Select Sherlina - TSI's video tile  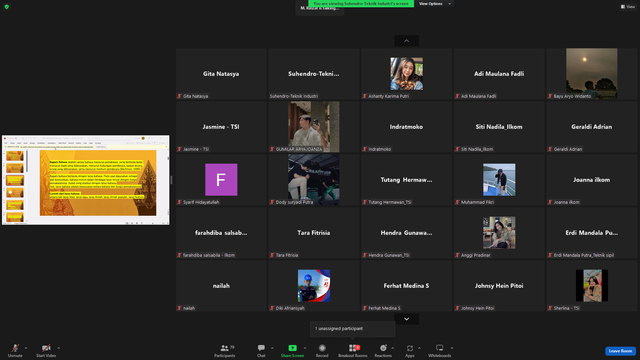(x=591, y=286)
